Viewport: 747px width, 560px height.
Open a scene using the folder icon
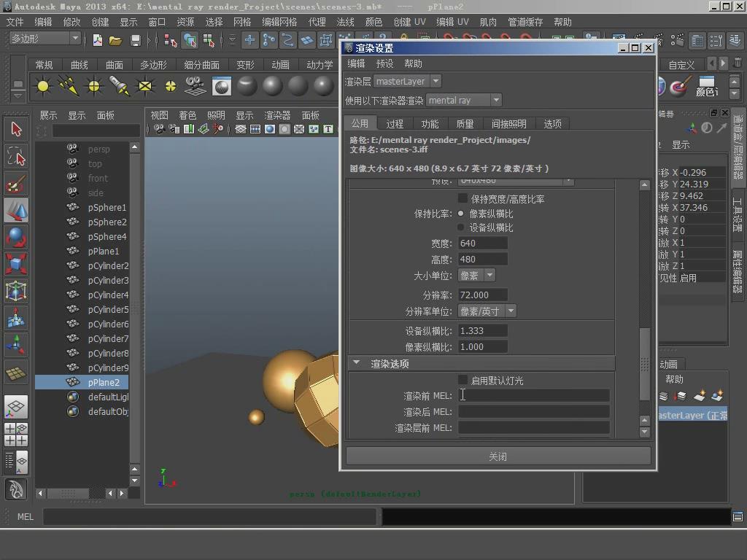(x=116, y=41)
